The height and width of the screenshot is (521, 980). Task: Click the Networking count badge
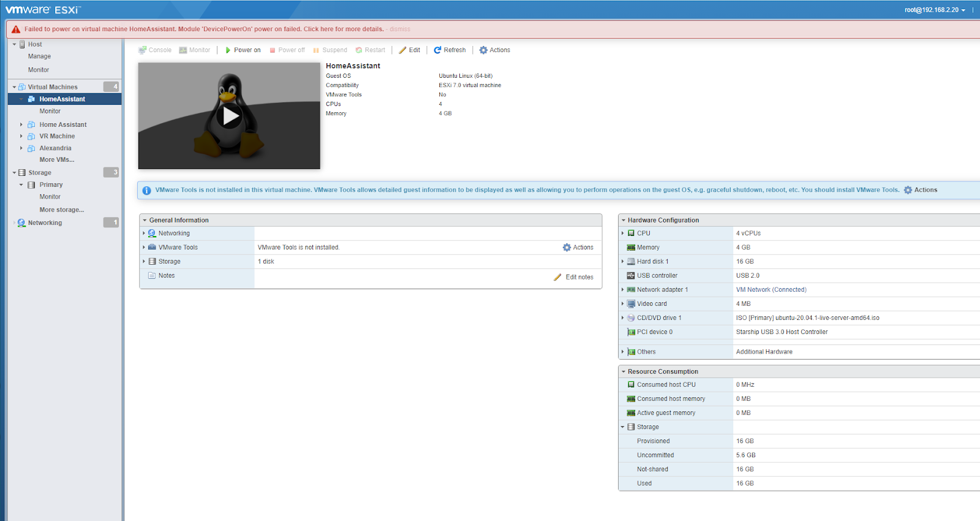point(111,223)
